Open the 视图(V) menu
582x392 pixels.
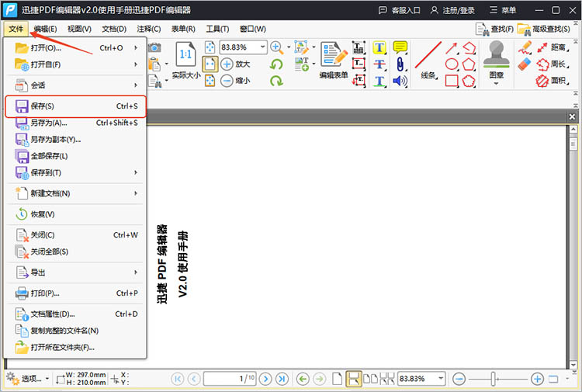(79, 29)
